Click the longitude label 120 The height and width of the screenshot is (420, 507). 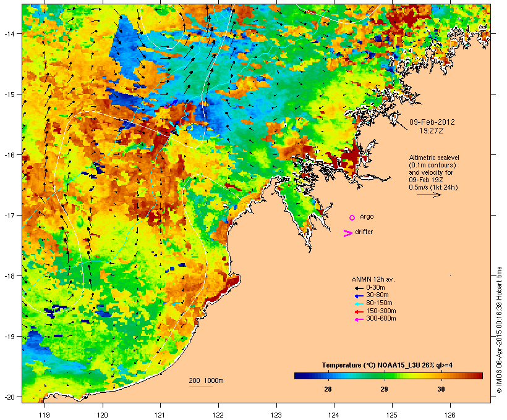(103, 415)
